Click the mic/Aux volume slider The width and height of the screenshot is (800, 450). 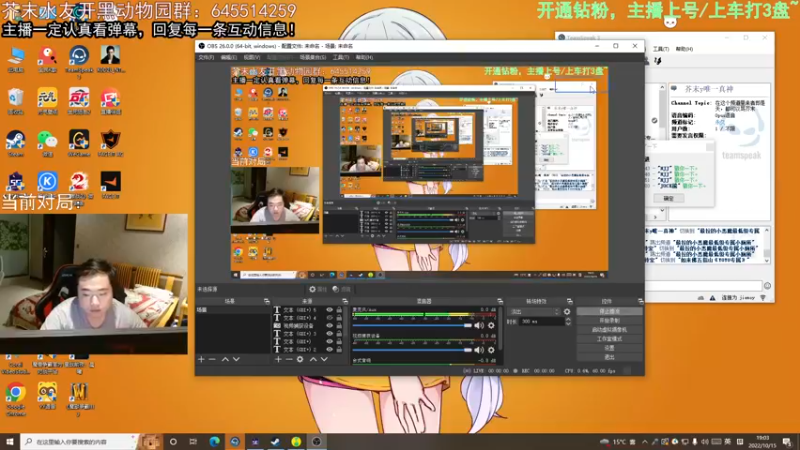click(412, 326)
